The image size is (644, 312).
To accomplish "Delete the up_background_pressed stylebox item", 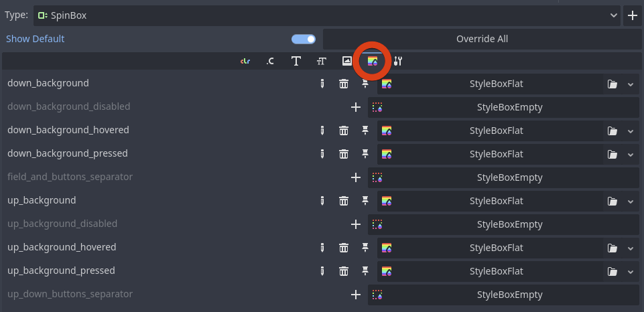I will pos(343,271).
